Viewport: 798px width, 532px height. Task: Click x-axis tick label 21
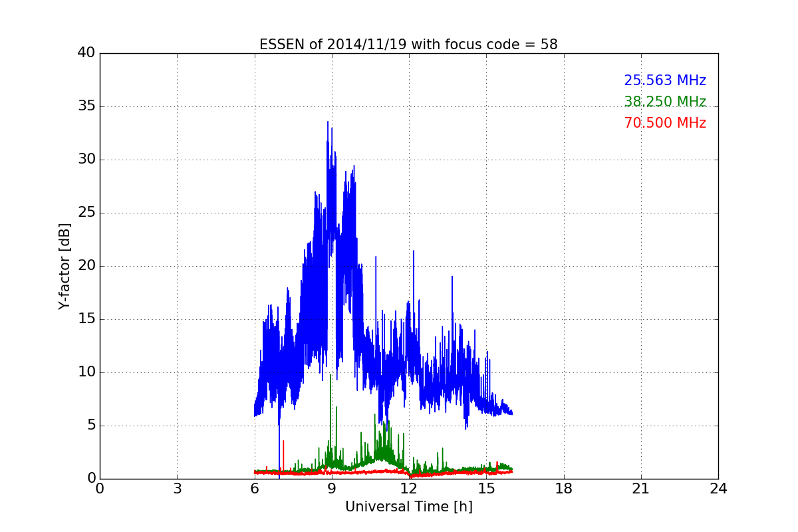click(641, 489)
